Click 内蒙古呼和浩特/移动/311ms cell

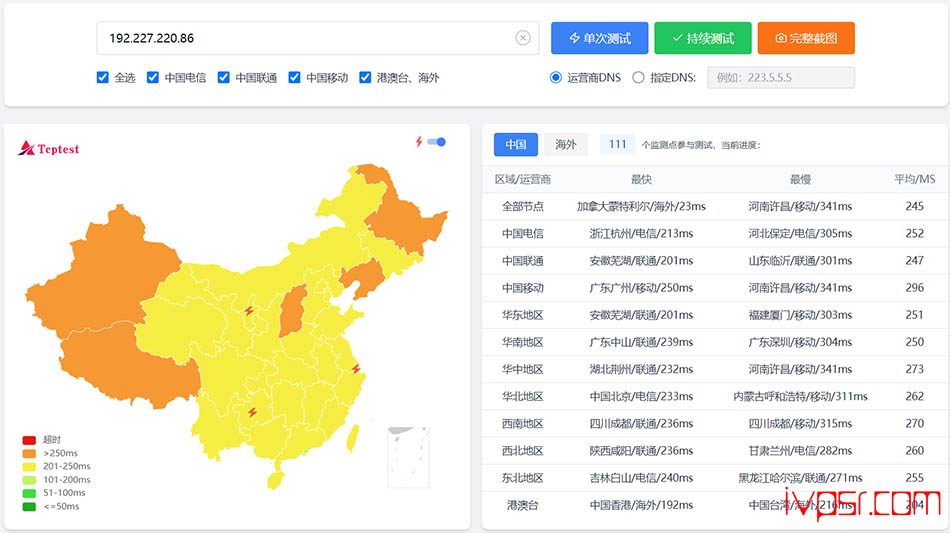click(x=800, y=397)
